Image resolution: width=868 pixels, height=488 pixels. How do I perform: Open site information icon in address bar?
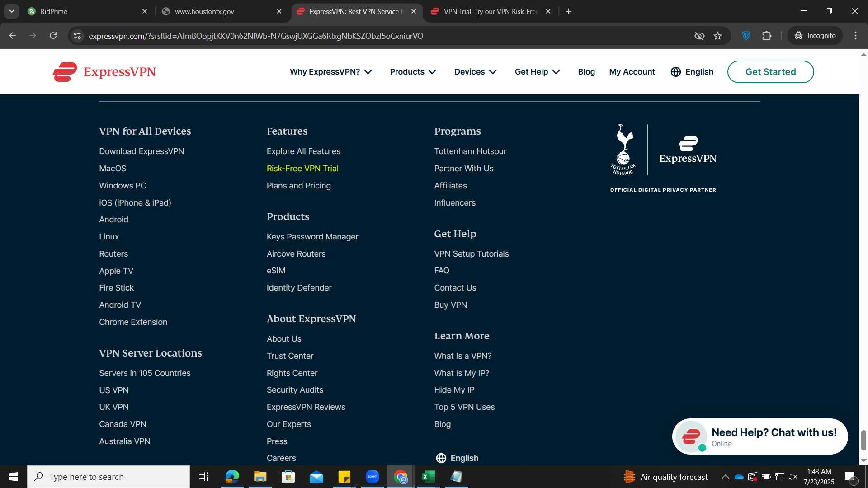tap(77, 36)
